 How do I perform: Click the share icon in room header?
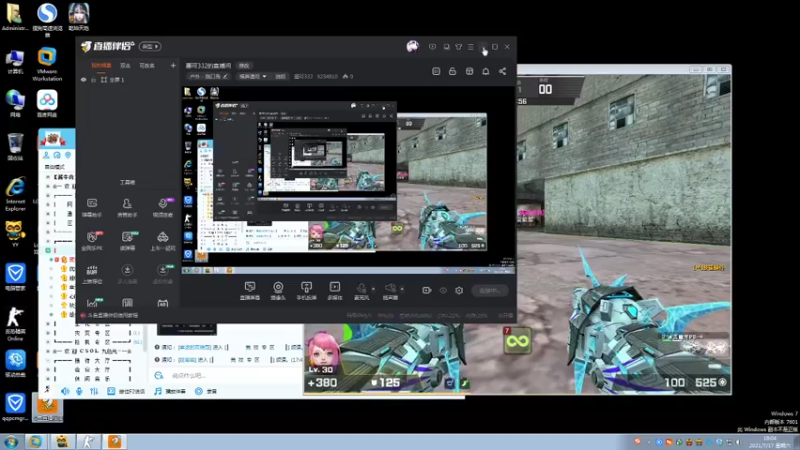click(503, 71)
